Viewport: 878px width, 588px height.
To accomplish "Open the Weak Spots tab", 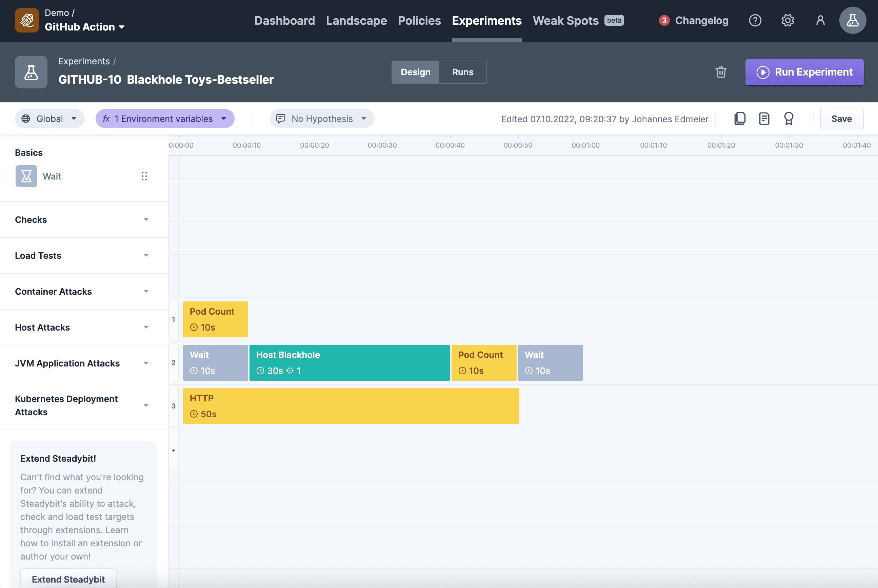I will (565, 20).
